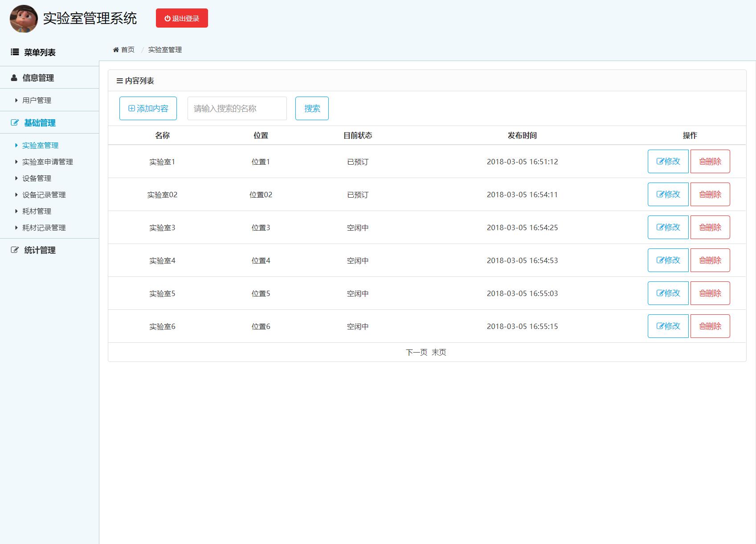Jump to last page via 末页
Image resolution: width=756 pixels, height=544 pixels.
click(x=439, y=352)
